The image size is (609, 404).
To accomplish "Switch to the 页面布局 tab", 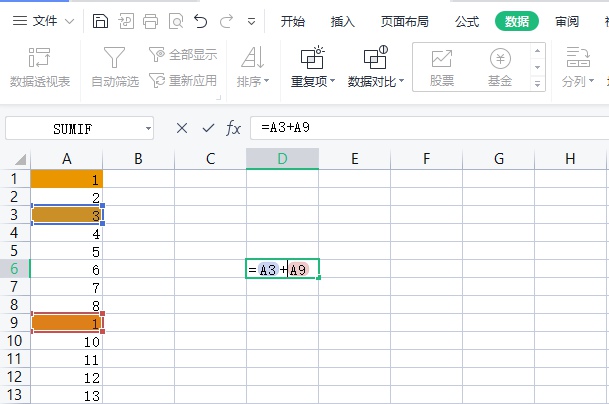I will pyautogui.click(x=405, y=21).
